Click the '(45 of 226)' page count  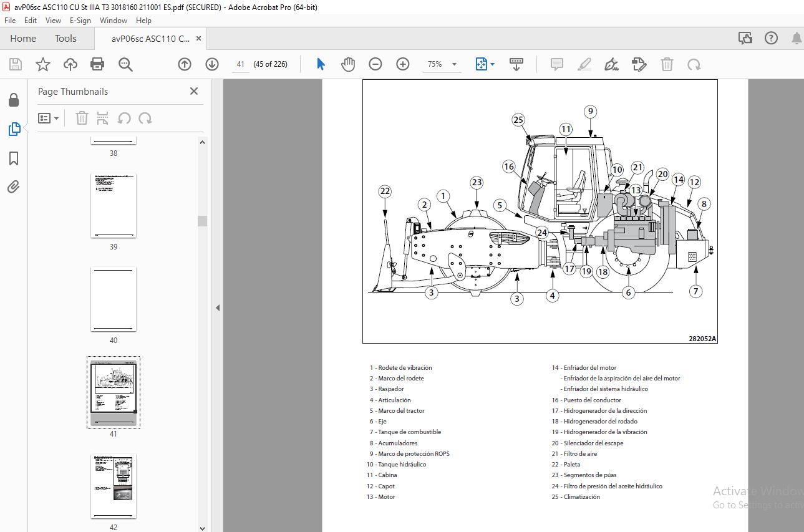(x=270, y=64)
